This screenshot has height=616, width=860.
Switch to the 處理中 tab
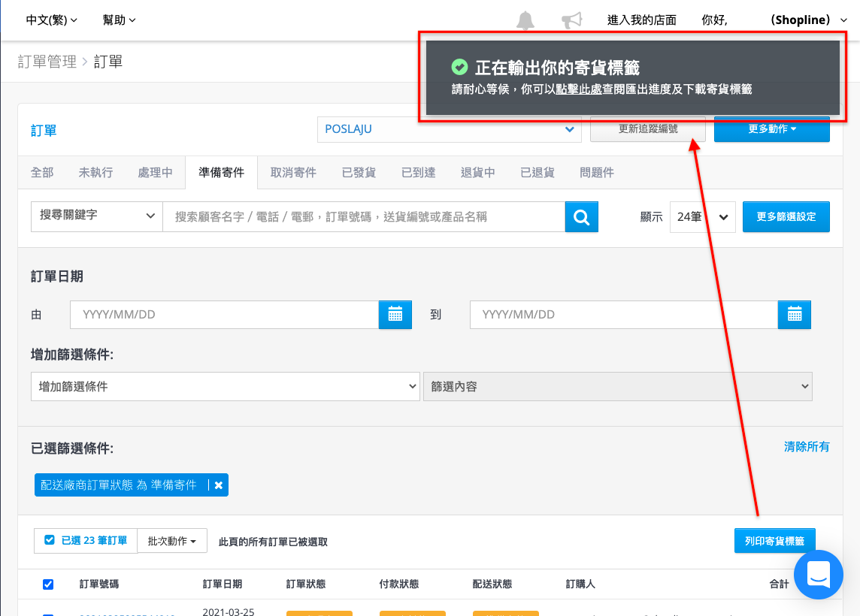pyautogui.click(x=155, y=173)
